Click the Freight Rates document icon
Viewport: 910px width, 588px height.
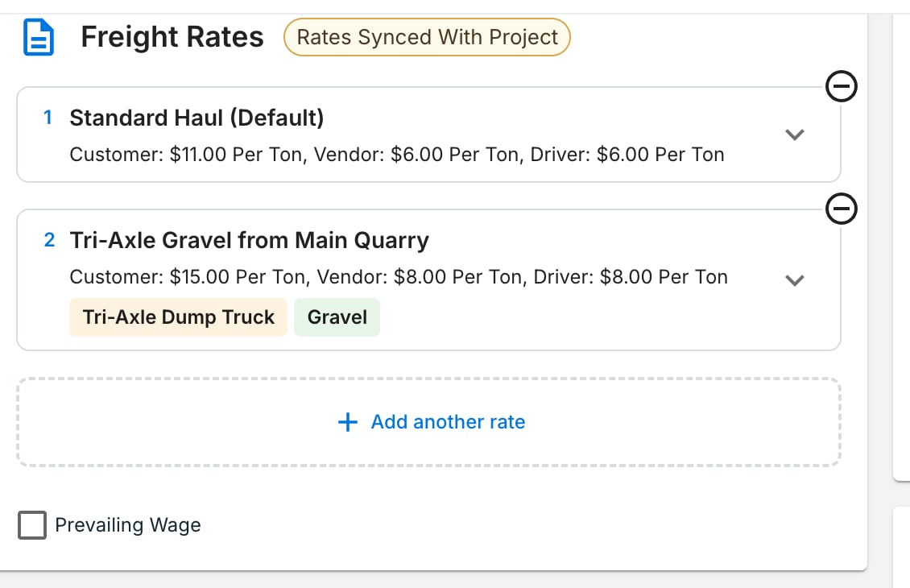(x=39, y=37)
